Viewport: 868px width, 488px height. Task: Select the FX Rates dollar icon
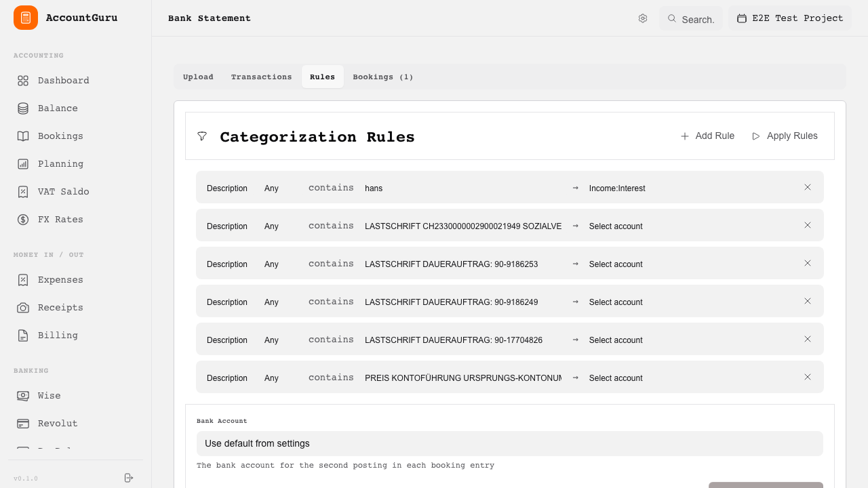22,219
